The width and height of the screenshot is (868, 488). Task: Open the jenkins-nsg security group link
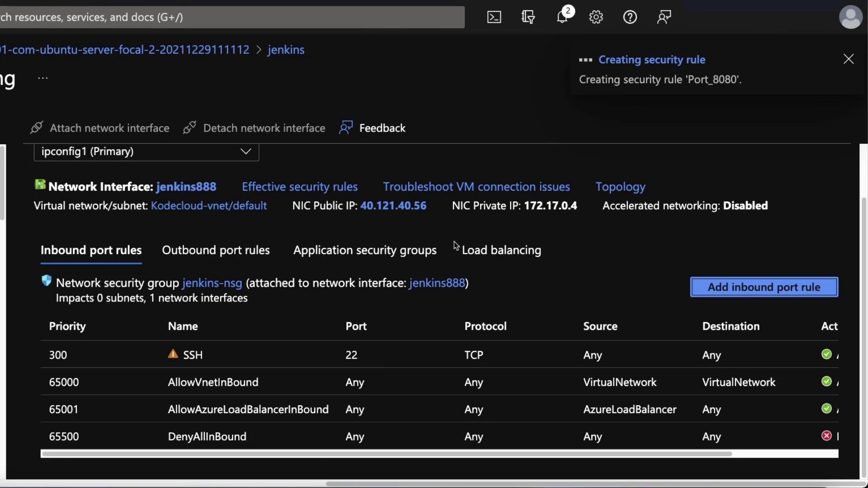tap(212, 283)
